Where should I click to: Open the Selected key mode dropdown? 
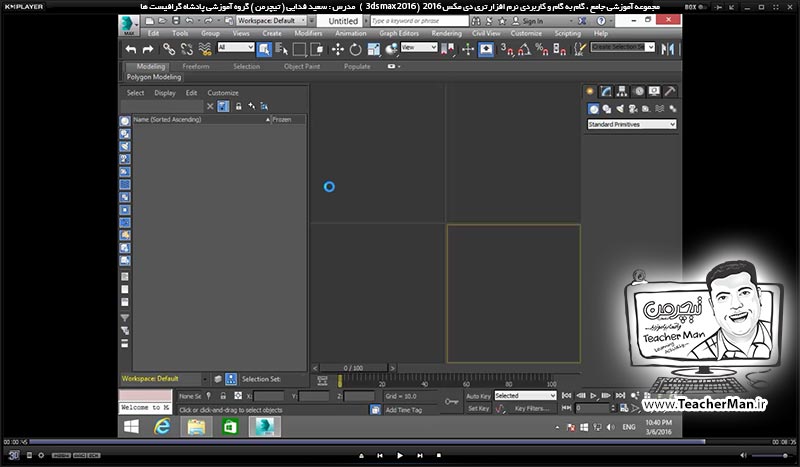[x=525, y=396]
